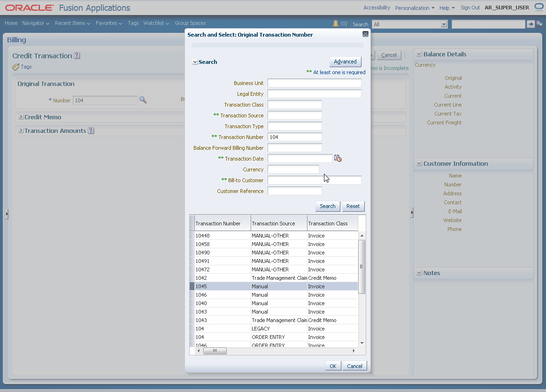Screen dimensions: 546x392
Task: Click the magnifier icon next to Number field
Action: tap(143, 100)
